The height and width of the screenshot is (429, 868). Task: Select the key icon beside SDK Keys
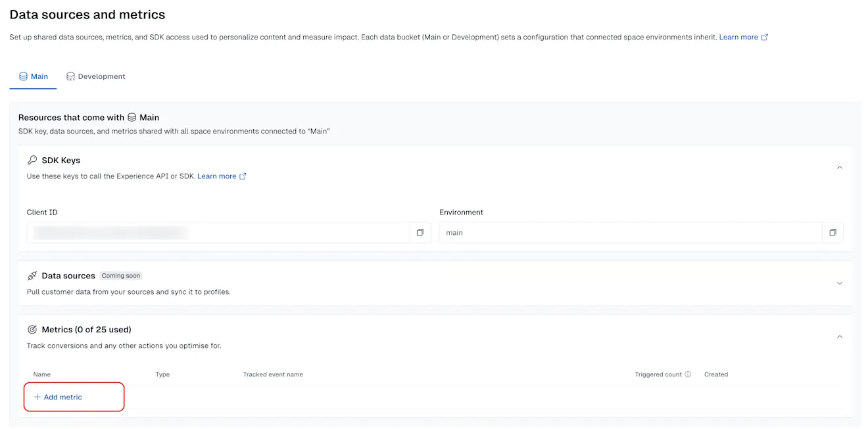(32, 160)
